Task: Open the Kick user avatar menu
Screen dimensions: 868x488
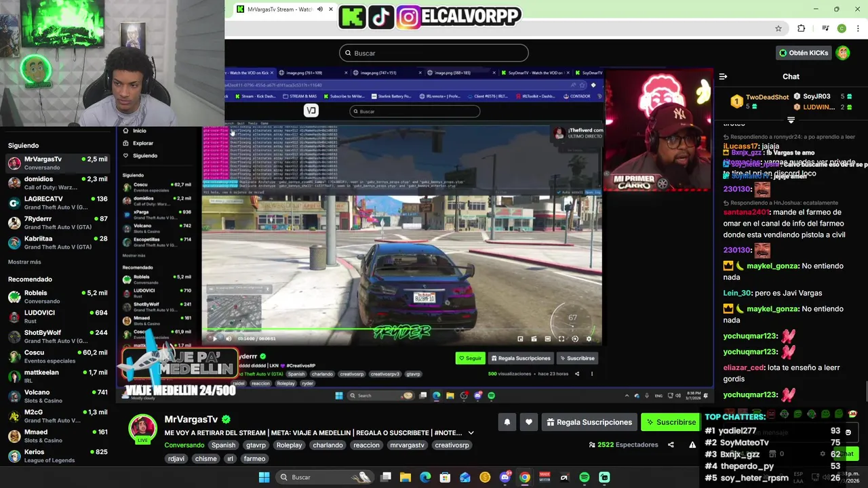Action: [843, 53]
